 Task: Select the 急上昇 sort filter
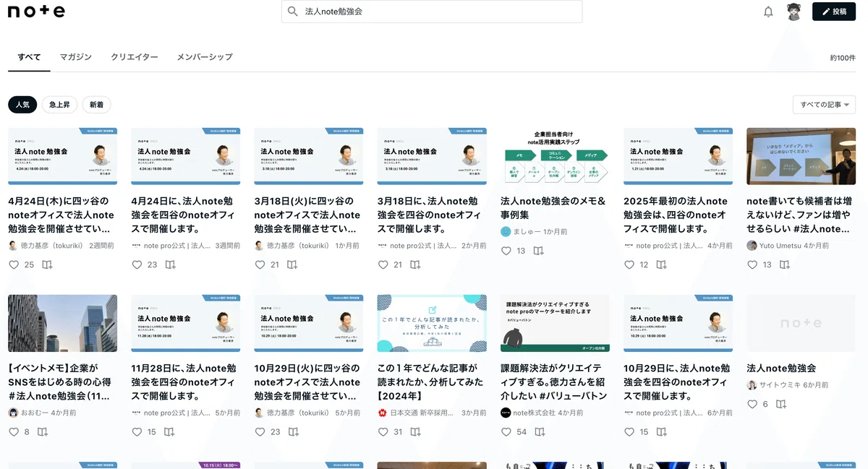[x=59, y=105]
